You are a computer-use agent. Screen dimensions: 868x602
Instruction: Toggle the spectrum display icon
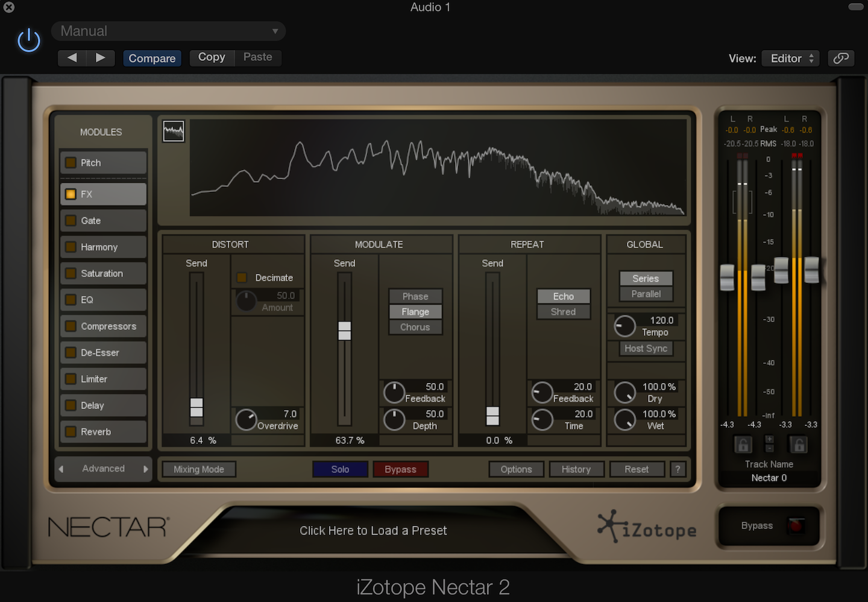tap(174, 131)
